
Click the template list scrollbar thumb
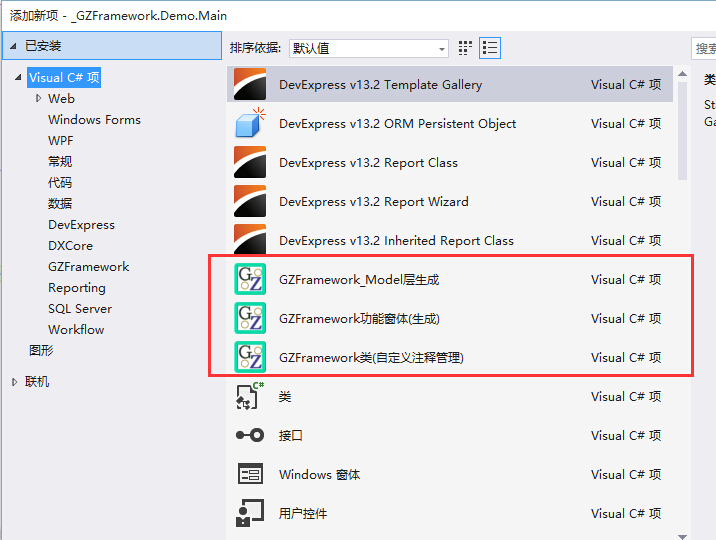coord(683,131)
